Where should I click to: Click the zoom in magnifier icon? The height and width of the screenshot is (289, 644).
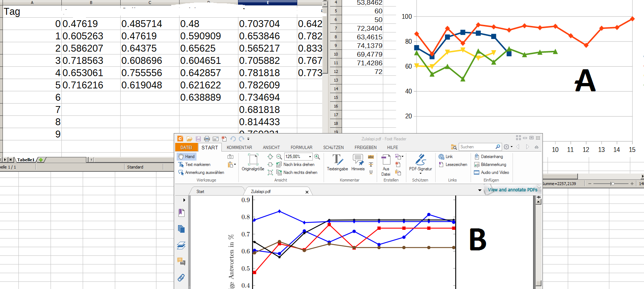[x=317, y=157]
